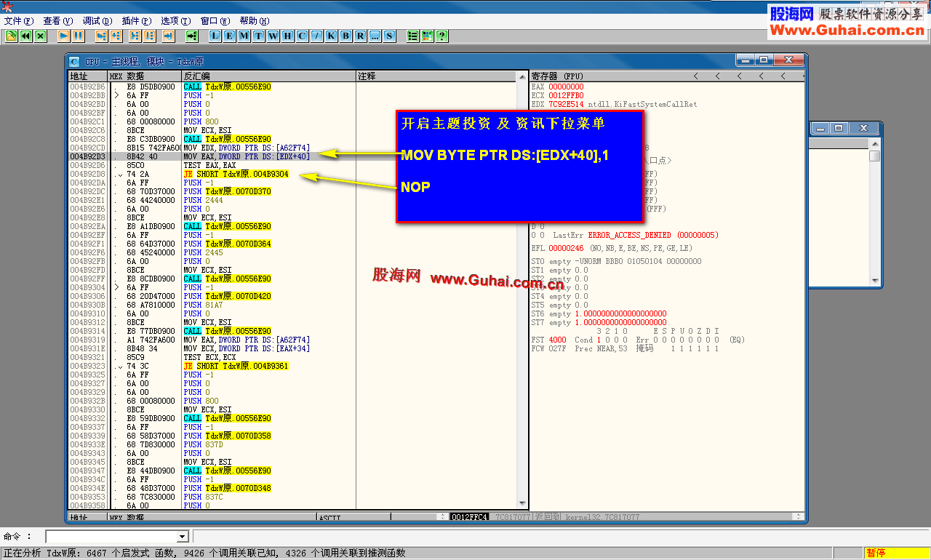Open the Log window with L button
Image resolution: width=931 pixels, height=560 pixels.
coord(215,36)
